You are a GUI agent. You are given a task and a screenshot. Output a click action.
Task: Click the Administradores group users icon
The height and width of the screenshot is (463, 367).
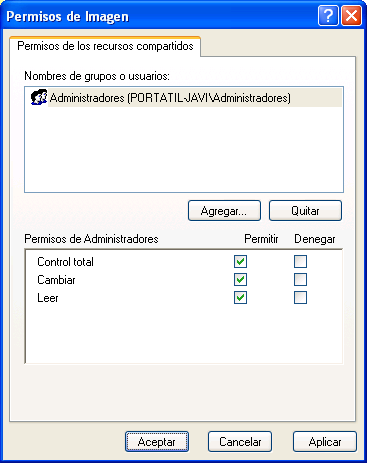(39, 97)
